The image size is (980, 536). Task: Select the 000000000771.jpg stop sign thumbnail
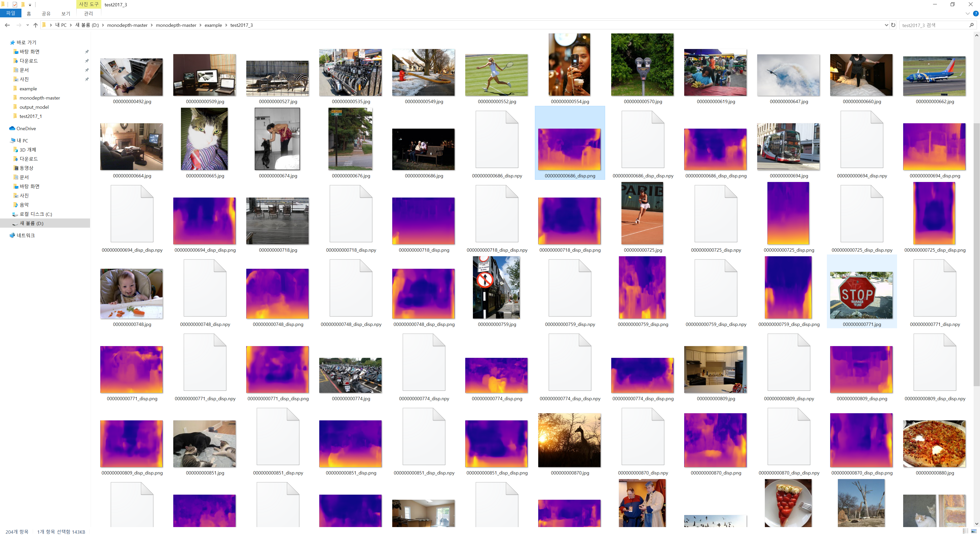pyautogui.click(x=861, y=295)
